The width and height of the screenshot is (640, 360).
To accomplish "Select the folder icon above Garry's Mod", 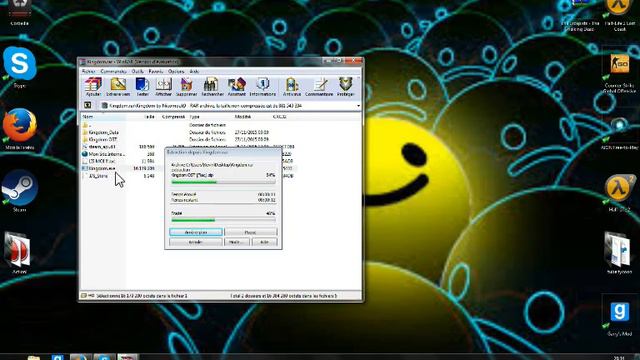I will pyautogui.click(x=619, y=253).
